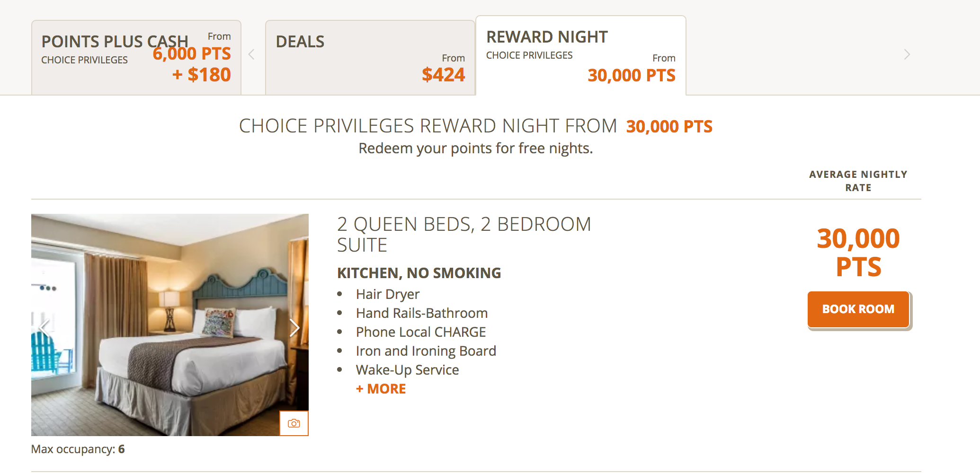The width and height of the screenshot is (980, 473).
Task: Click the bedroom photo thumbnail
Action: pos(170,324)
